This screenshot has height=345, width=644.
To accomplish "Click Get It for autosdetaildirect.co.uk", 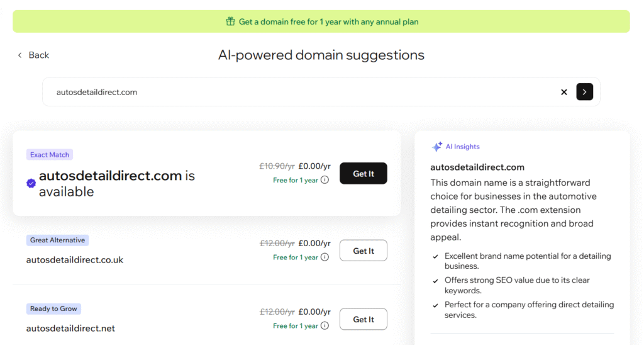I will coord(364,251).
